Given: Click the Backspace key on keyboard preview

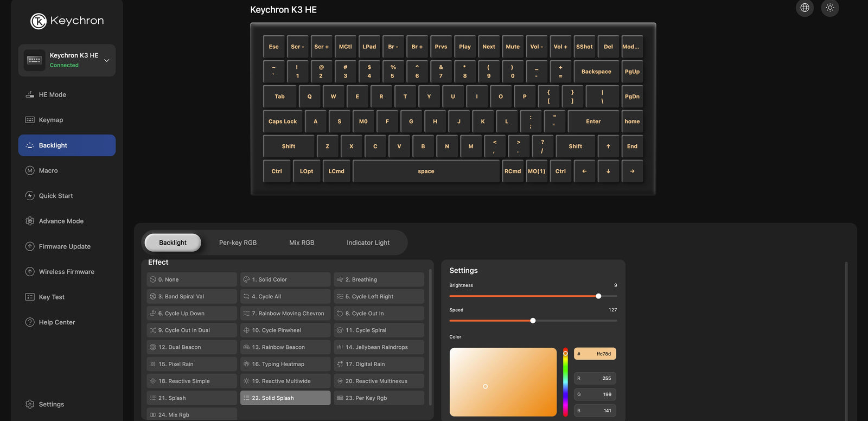Looking at the screenshot, I should coord(596,72).
